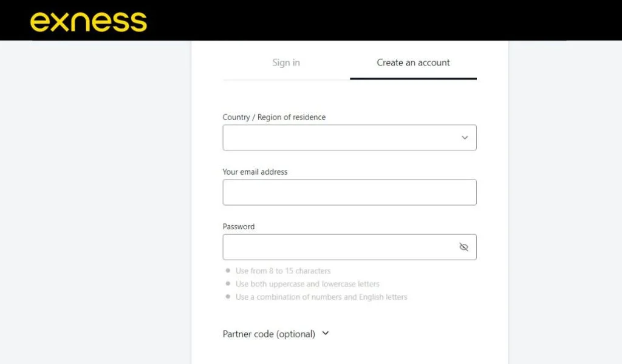Click the Partner code chevron icon
Viewport: 622px width, 364px height.
pyautogui.click(x=326, y=333)
